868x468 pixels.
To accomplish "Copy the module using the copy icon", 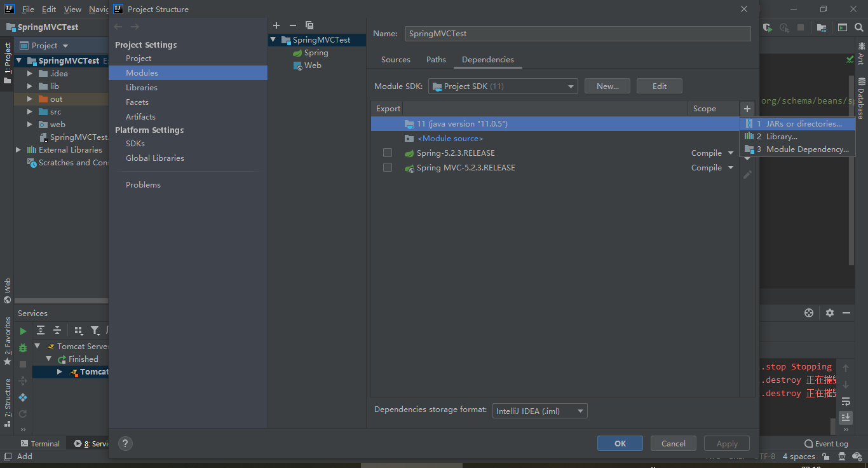I will point(309,25).
